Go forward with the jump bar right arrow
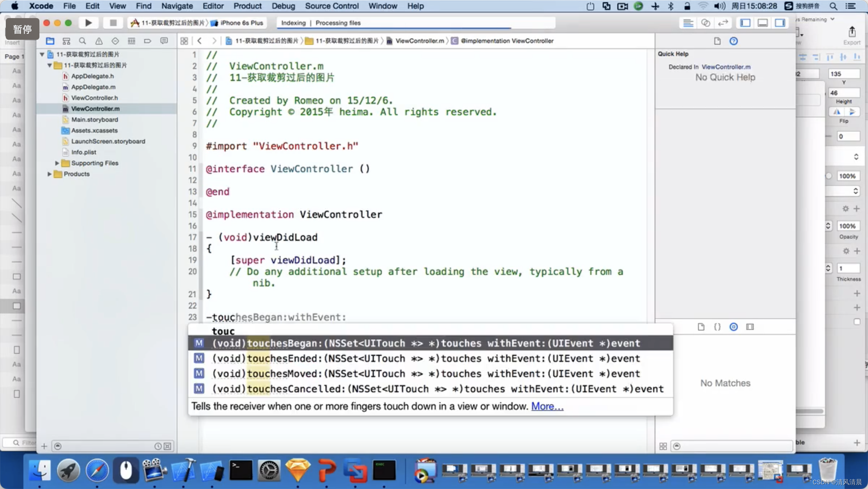 coord(214,41)
